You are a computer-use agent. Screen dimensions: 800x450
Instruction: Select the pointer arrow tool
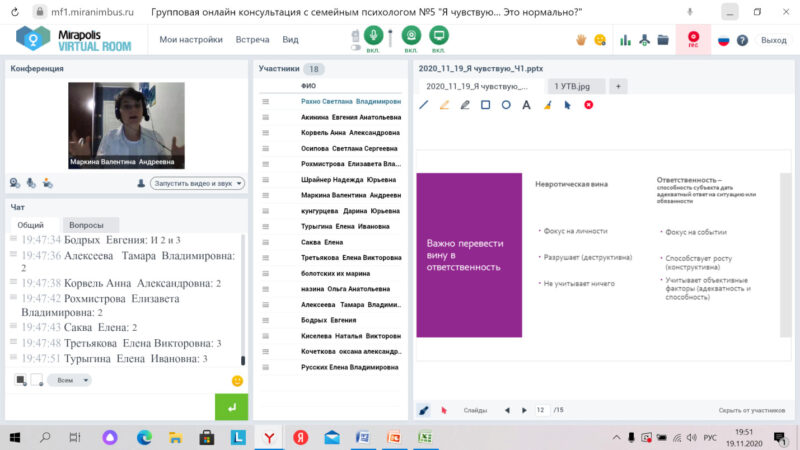(567, 105)
